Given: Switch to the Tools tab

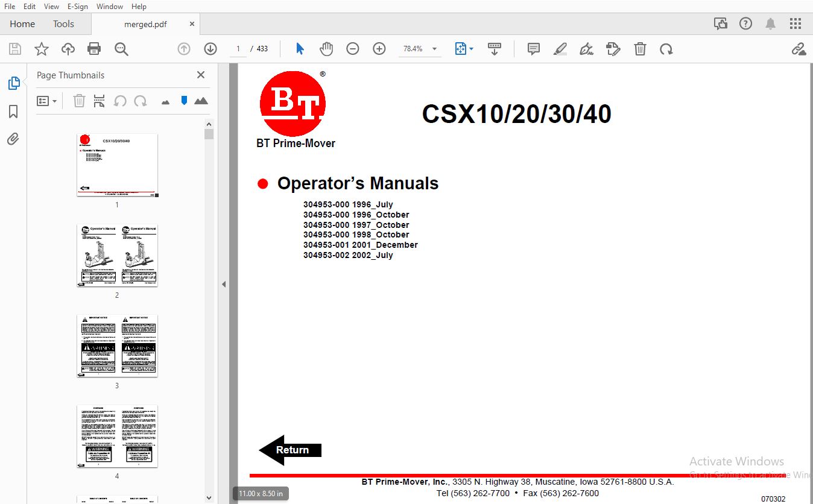Looking at the screenshot, I should pyautogui.click(x=63, y=24).
